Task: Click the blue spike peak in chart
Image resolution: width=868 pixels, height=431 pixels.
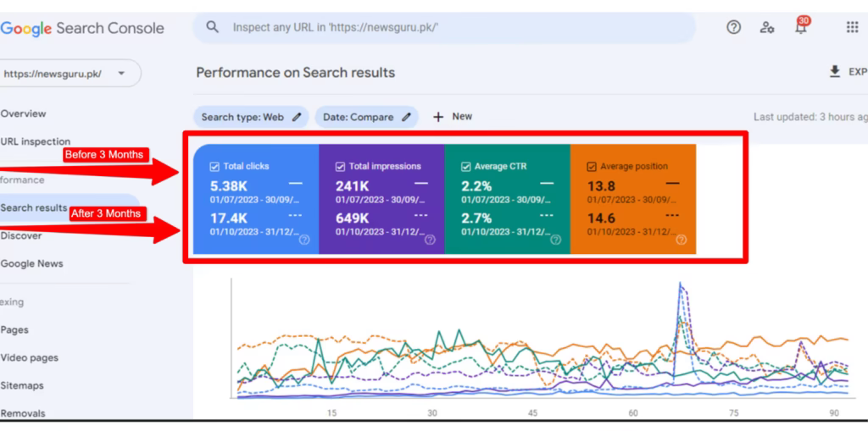Action: pos(680,285)
